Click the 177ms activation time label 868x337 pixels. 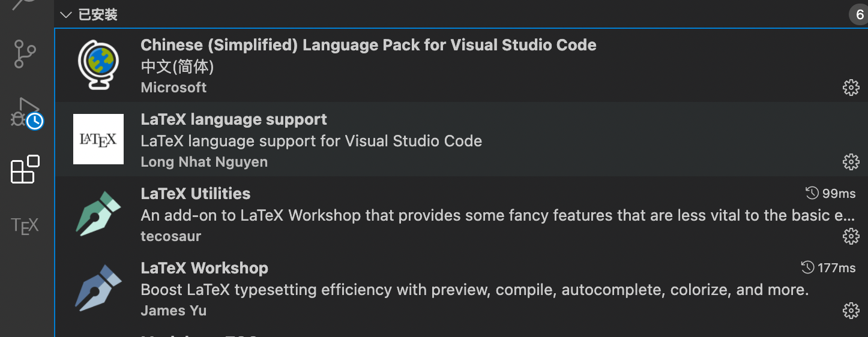(837, 268)
